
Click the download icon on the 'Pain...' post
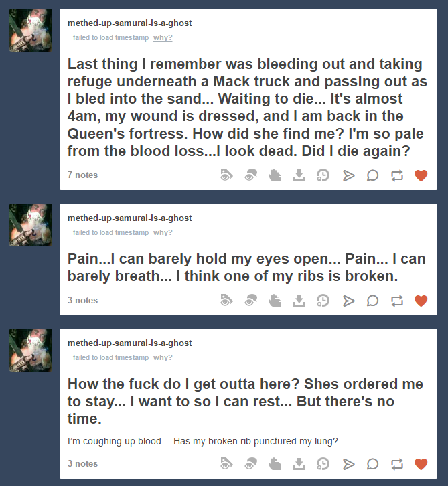pyautogui.click(x=299, y=301)
